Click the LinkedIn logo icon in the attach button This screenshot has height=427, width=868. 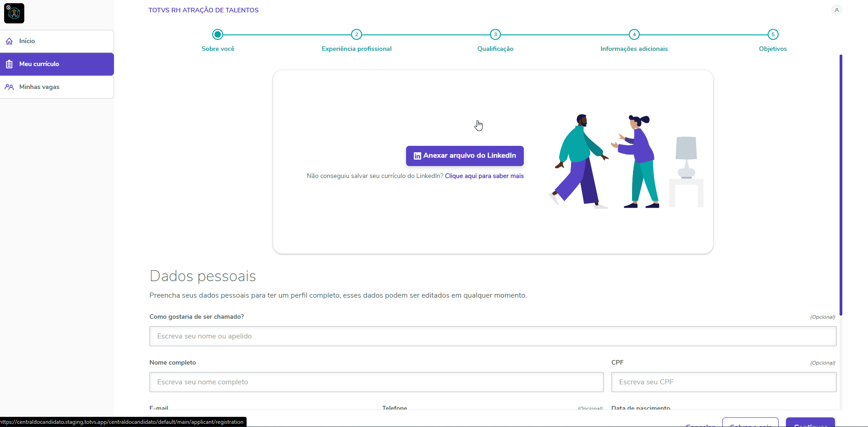coord(417,156)
